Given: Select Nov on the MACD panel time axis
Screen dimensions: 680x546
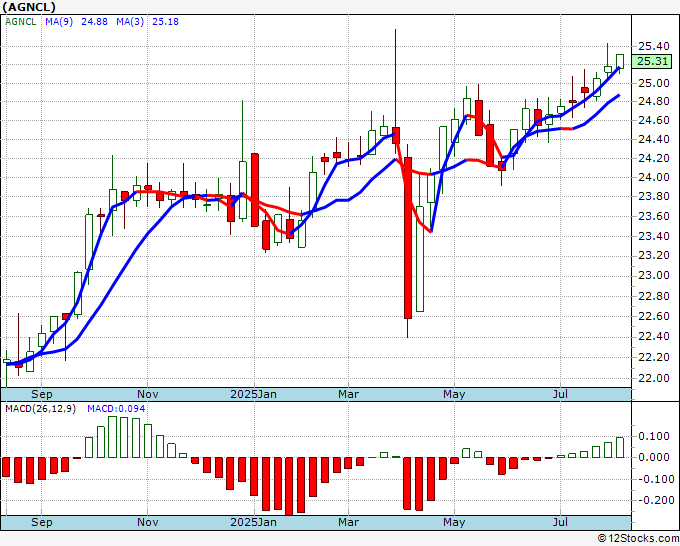Looking at the screenshot, I should (147, 522).
